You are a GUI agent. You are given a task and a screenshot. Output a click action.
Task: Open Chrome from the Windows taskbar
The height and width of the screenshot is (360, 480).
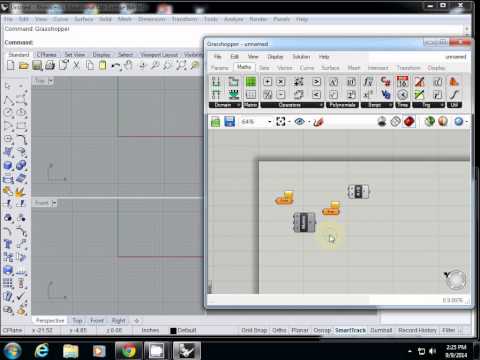click(x=128, y=351)
